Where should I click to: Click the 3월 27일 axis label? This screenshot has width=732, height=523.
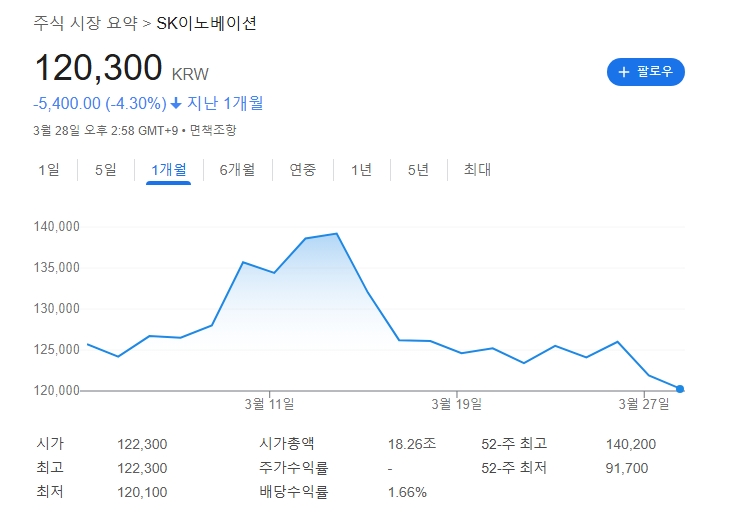tap(644, 404)
